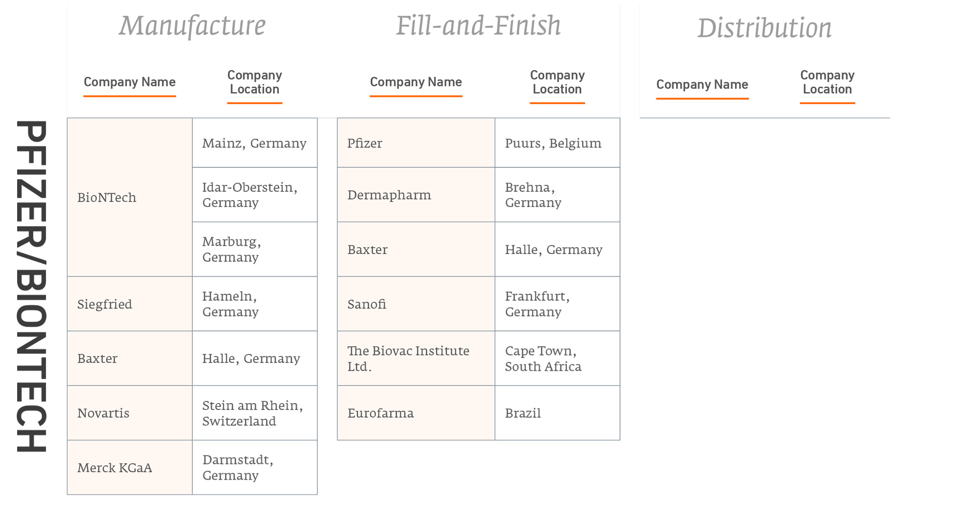
Task: Click the Manufacture section heading
Action: [x=192, y=25]
